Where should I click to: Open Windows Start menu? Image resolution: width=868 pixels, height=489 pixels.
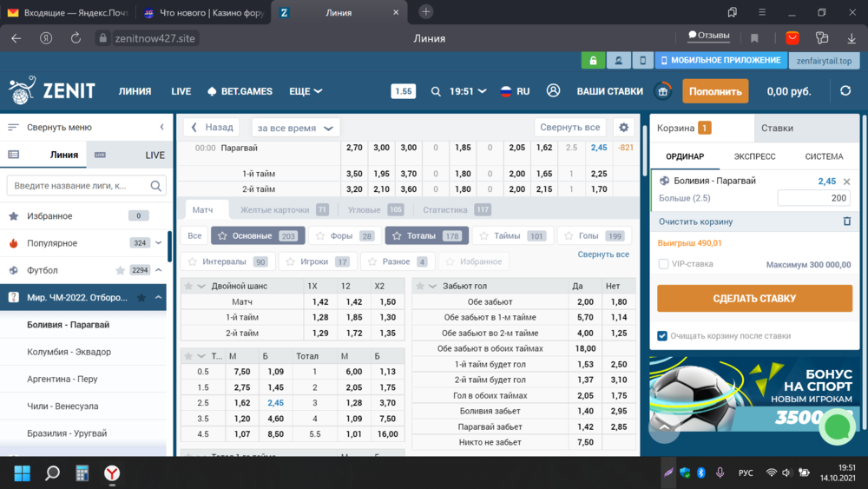(x=23, y=473)
